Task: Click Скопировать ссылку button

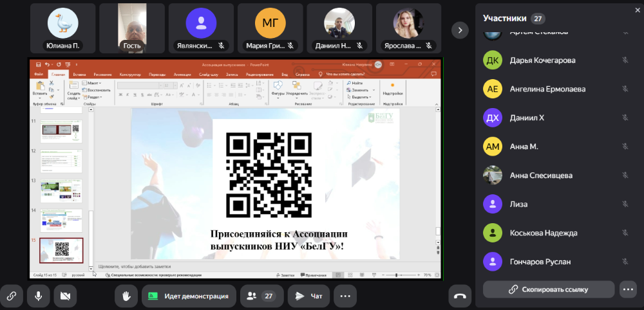Action: click(549, 289)
